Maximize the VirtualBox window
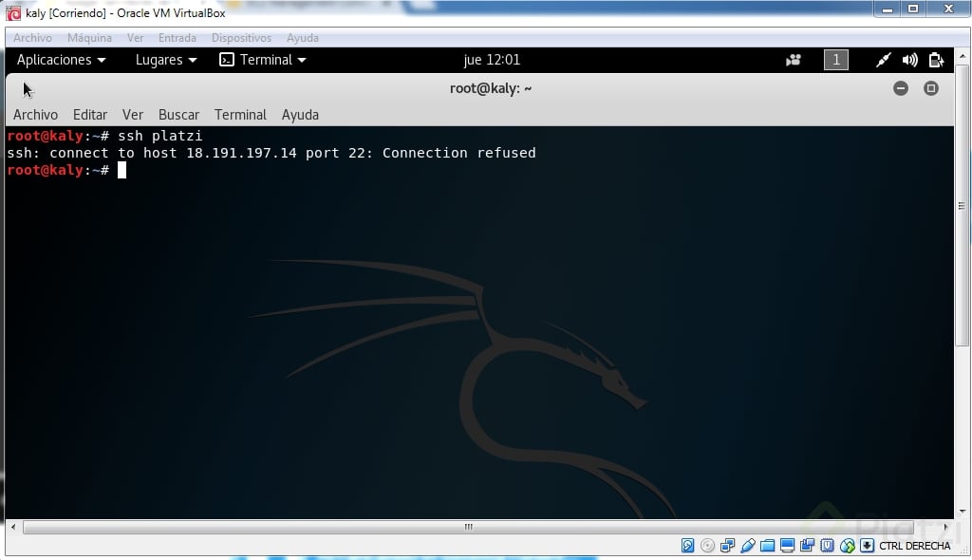The width and height of the screenshot is (972, 560). (x=913, y=9)
